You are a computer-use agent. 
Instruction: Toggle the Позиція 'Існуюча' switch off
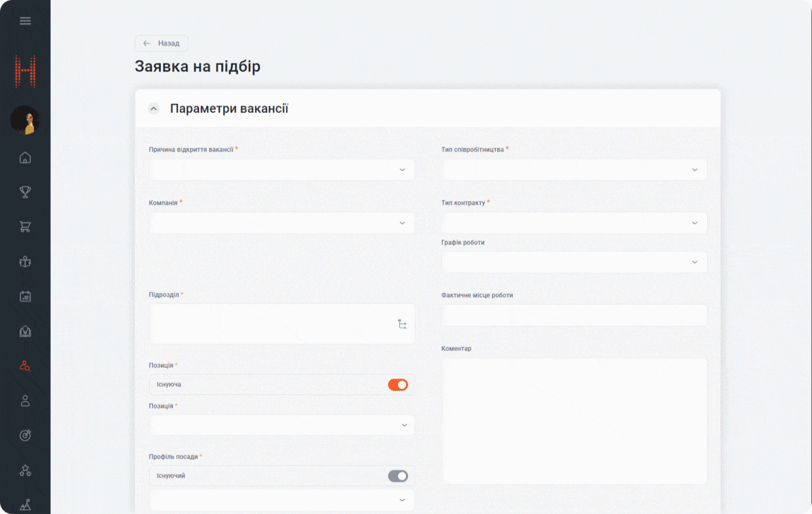pyautogui.click(x=398, y=385)
